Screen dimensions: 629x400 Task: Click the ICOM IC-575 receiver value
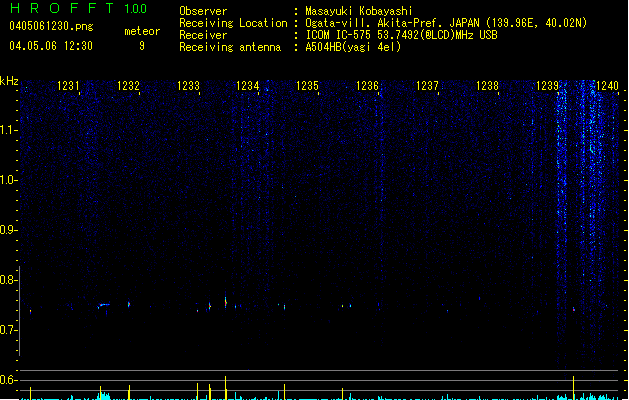(x=401, y=35)
